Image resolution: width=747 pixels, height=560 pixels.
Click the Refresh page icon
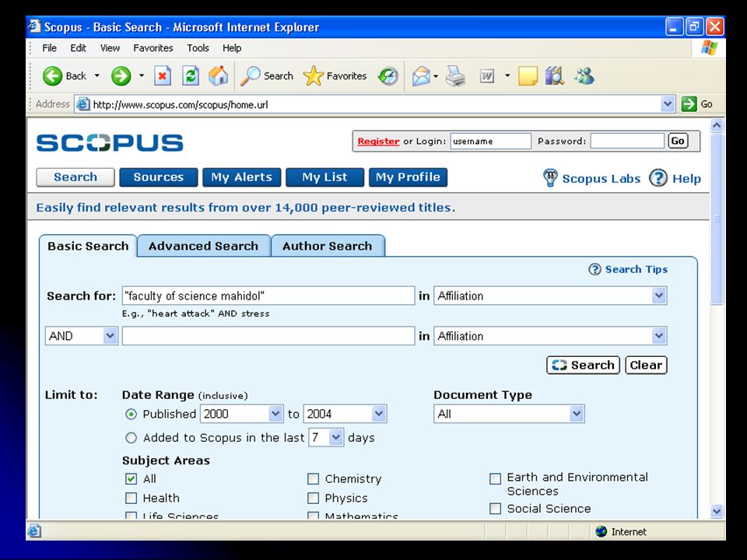[x=191, y=75]
